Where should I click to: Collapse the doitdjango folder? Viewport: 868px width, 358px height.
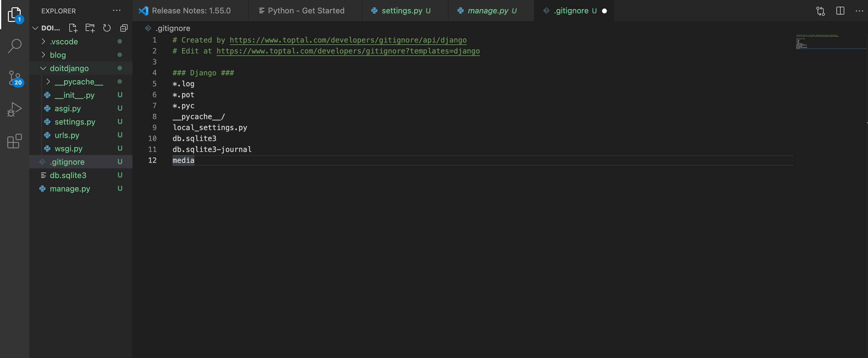69,68
